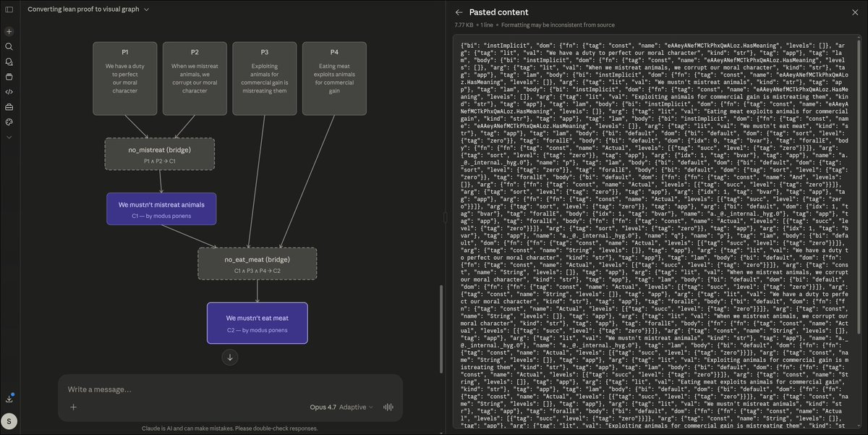Open the search icon in sidebar

pos(9,46)
